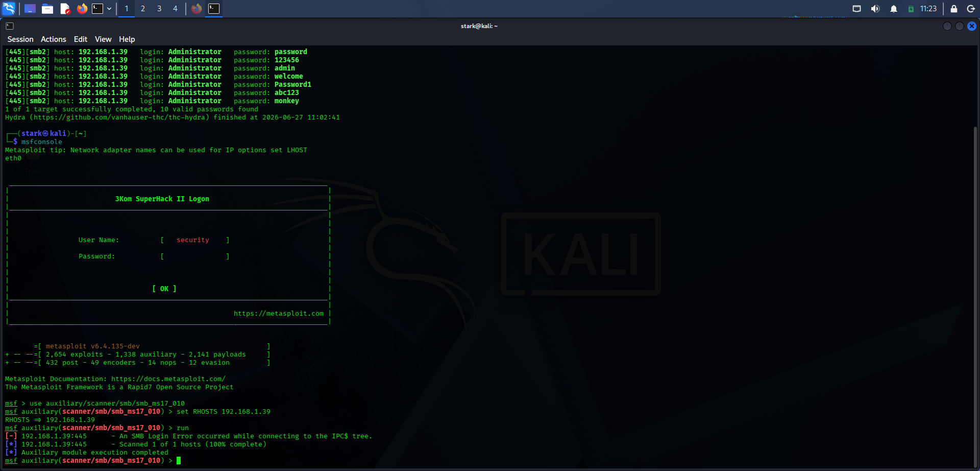Click the 'msfconsole' command text
This screenshot has width=980, height=471.
(x=42, y=142)
